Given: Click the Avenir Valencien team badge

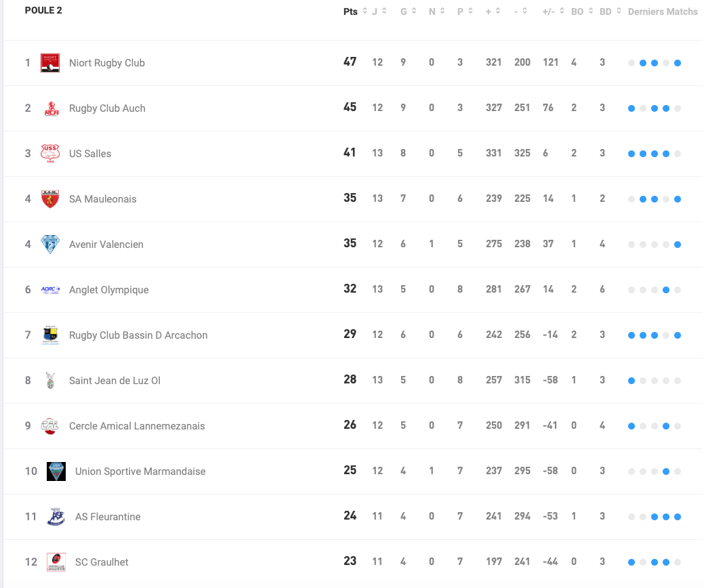Looking at the screenshot, I should tap(50, 245).
